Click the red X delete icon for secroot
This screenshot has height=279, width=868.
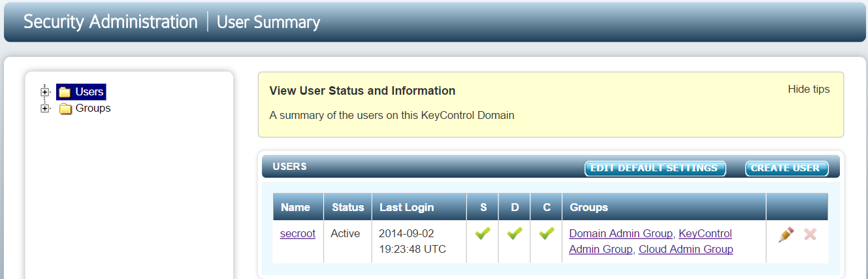point(811,235)
